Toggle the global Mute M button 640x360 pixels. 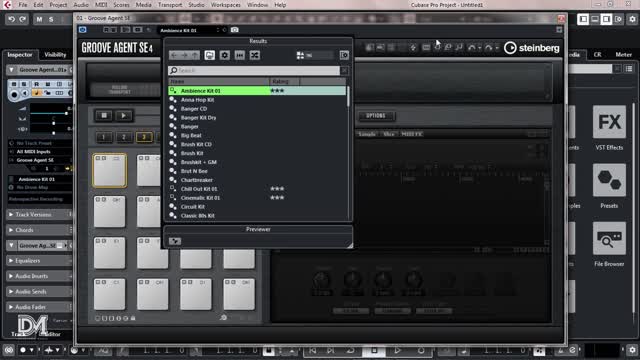(x=39, y=19)
